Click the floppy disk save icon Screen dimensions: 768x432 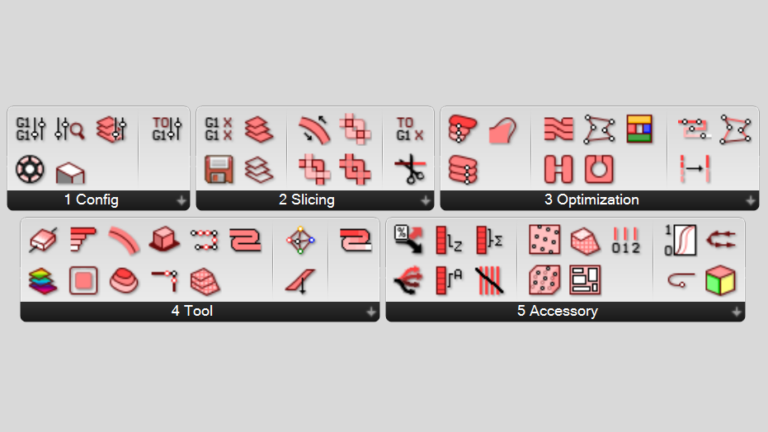(218, 169)
